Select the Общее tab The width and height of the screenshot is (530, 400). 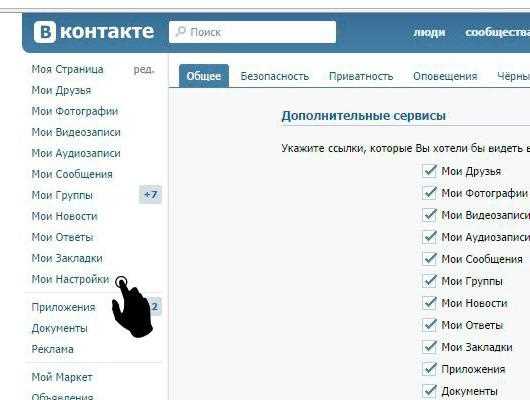pyautogui.click(x=204, y=76)
